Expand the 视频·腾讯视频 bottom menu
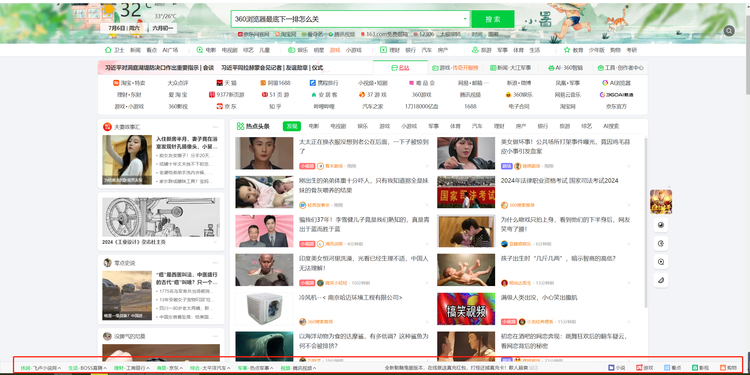 [298, 368]
